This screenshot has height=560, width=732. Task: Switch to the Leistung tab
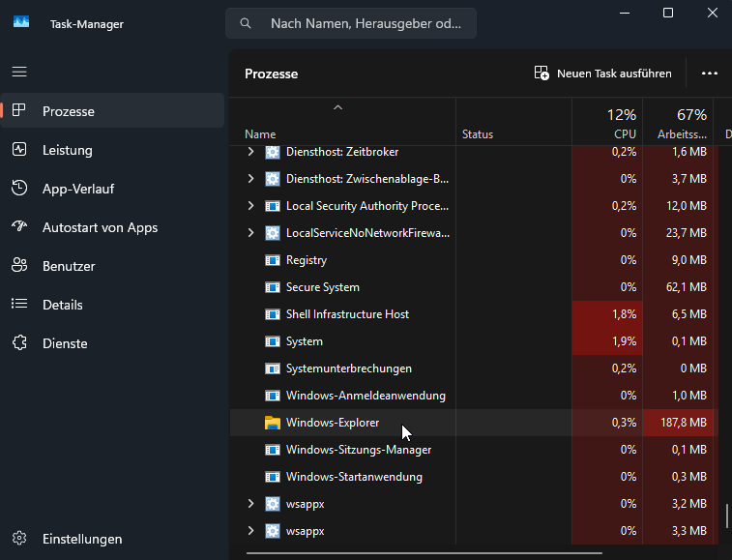[x=112, y=150]
